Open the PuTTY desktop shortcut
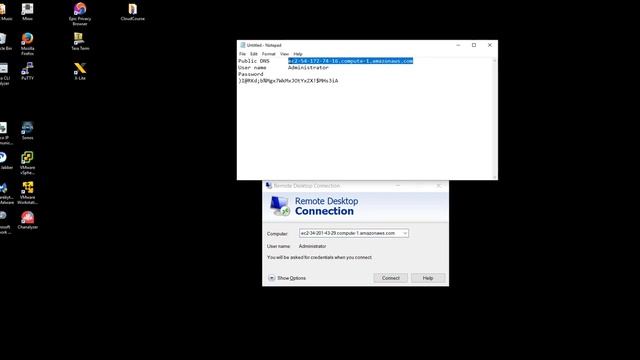The image size is (640, 360). [x=27, y=71]
